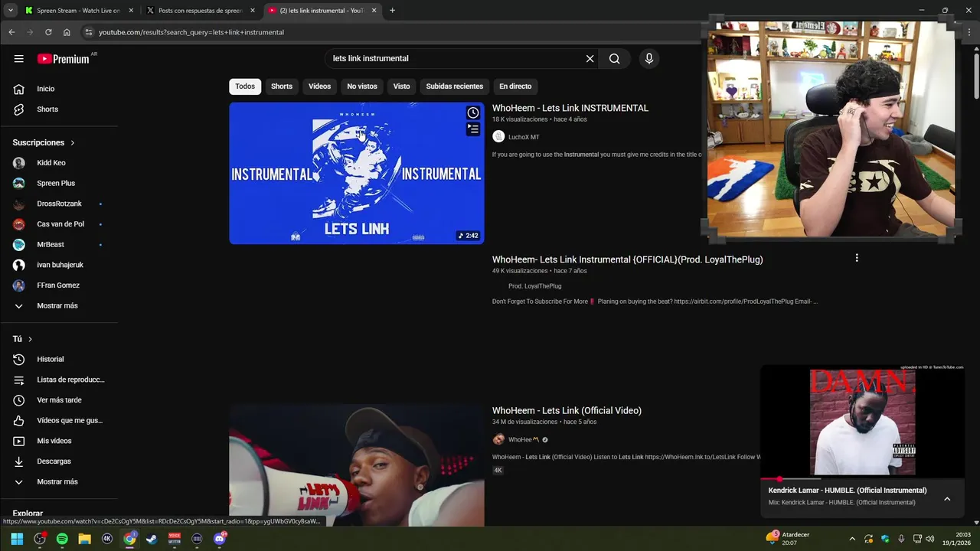Expand the miniplayer with the up chevron
This screenshot has height=551, width=980.
[x=947, y=499]
